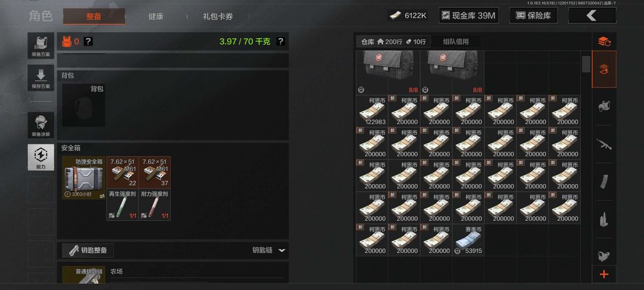Filter warehouse by helmet armor icon

point(603,106)
